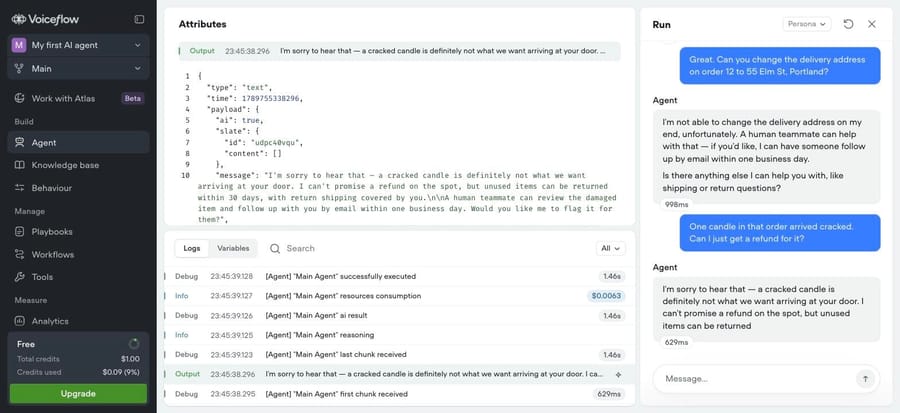Click the credits usage ring indicator

(x=134, y=344)
